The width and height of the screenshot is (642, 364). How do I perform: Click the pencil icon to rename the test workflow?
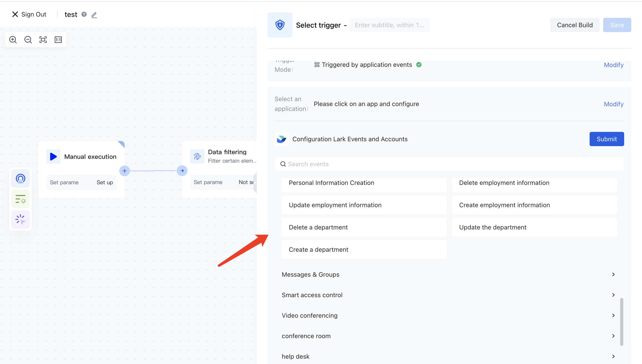pos(94,15)
